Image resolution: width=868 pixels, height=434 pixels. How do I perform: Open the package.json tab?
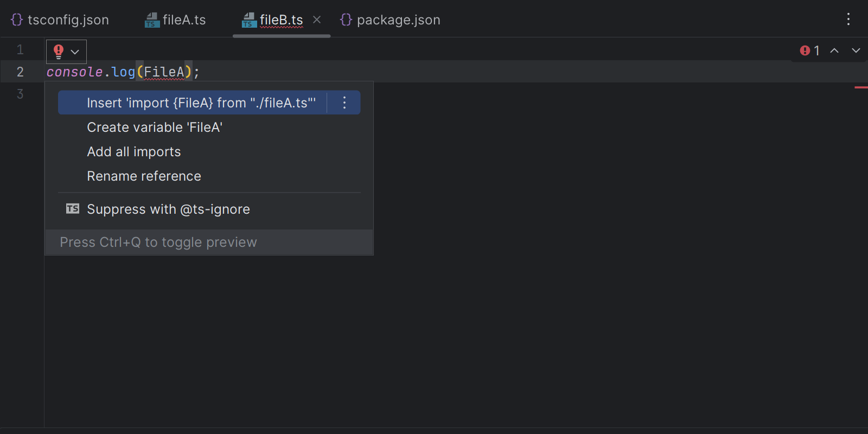click(x=390, y=20)
